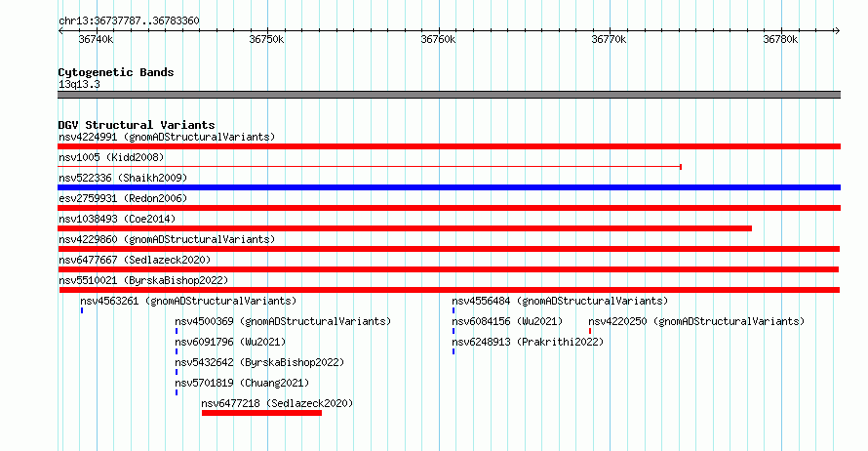Click the gray 13q13.3 cytogenetic band bar
Image resolution: width=868 pixels, height=451 pixels.
click(449, 95)
